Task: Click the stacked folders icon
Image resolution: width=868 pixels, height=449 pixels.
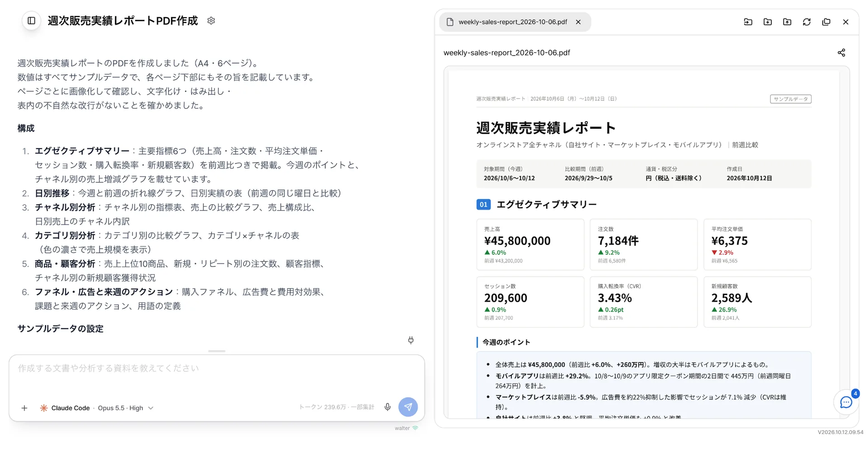Action: (826, 22)
